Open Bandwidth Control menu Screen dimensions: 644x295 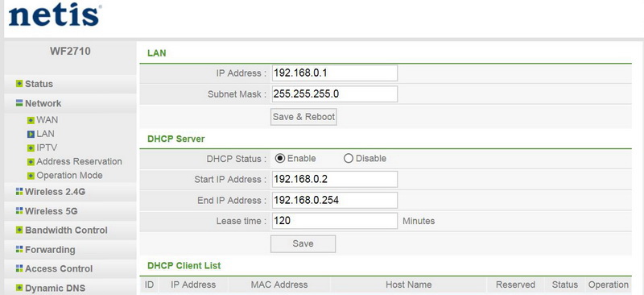66,231
